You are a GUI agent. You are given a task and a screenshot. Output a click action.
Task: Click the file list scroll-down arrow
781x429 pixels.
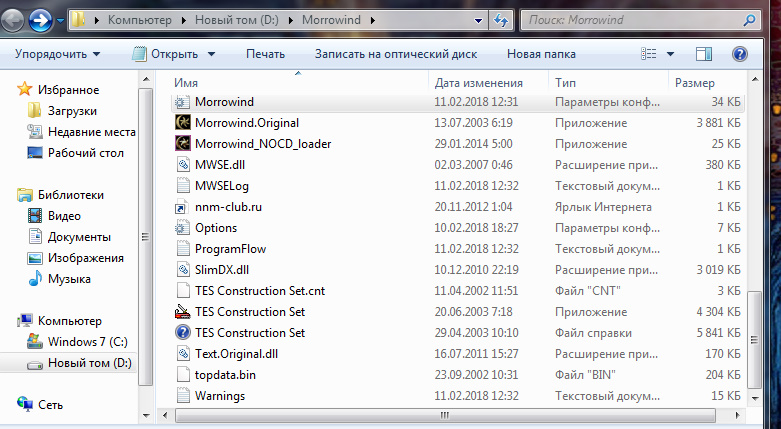click(755, 399)
